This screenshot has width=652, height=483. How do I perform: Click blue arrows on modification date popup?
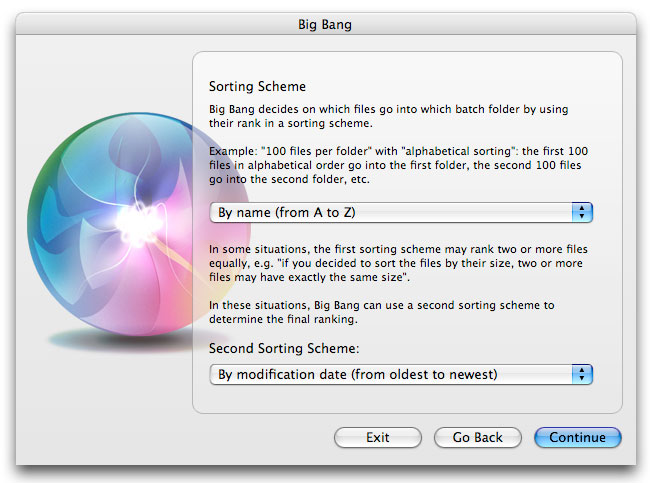point(582,374)
